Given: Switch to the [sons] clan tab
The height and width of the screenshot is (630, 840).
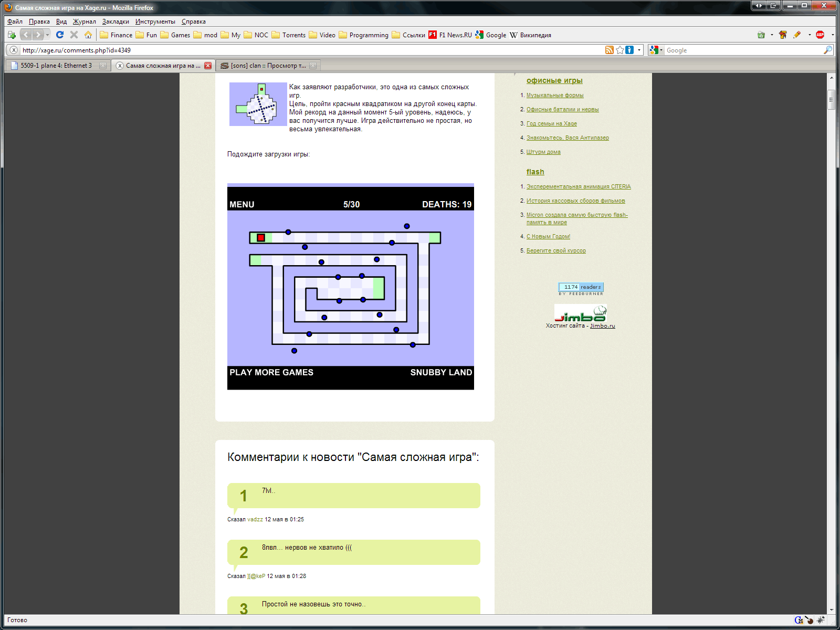Looking at the screenshot, I should pos(269,66).
